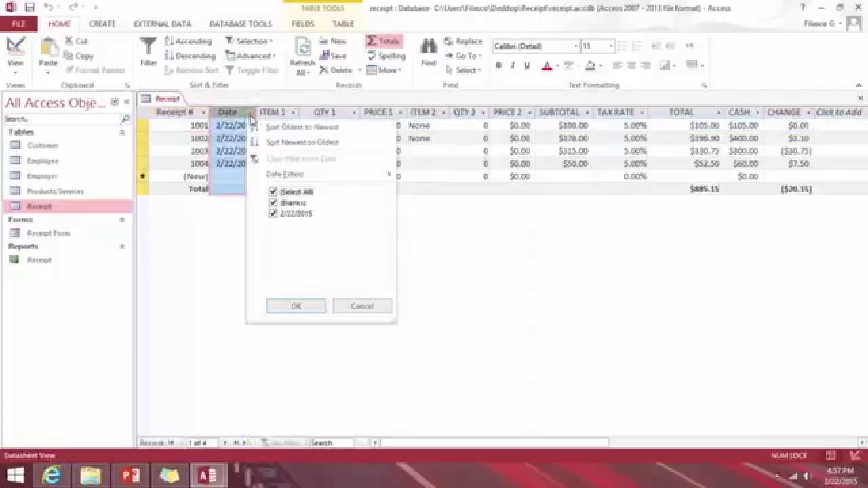
Task: Open the Select dropdown in Find group
Action: tap(464, 70)
